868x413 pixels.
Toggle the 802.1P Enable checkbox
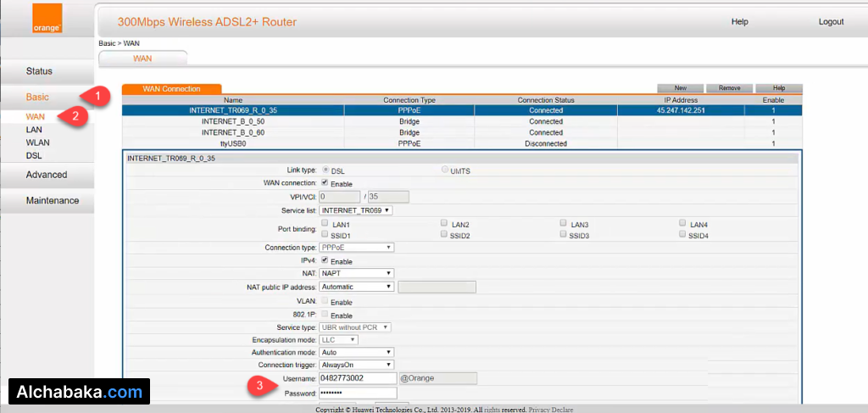click(x=325, y=314)
